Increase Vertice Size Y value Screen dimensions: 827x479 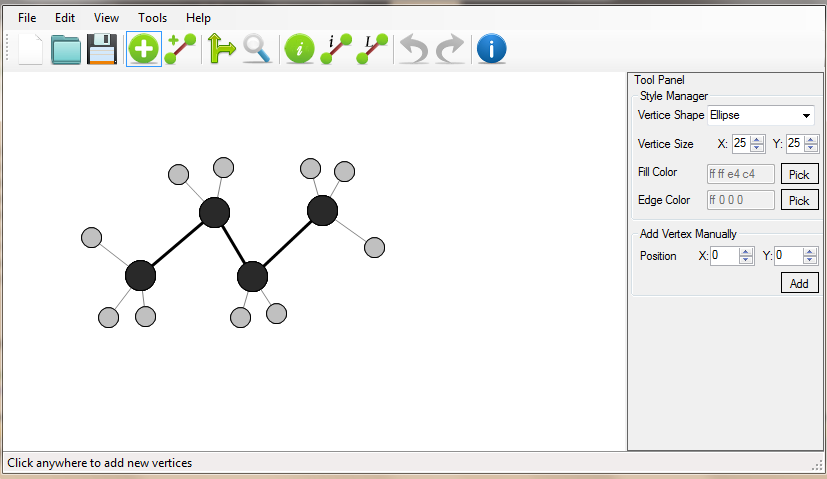pyautogui.click(x=811, y=140)
